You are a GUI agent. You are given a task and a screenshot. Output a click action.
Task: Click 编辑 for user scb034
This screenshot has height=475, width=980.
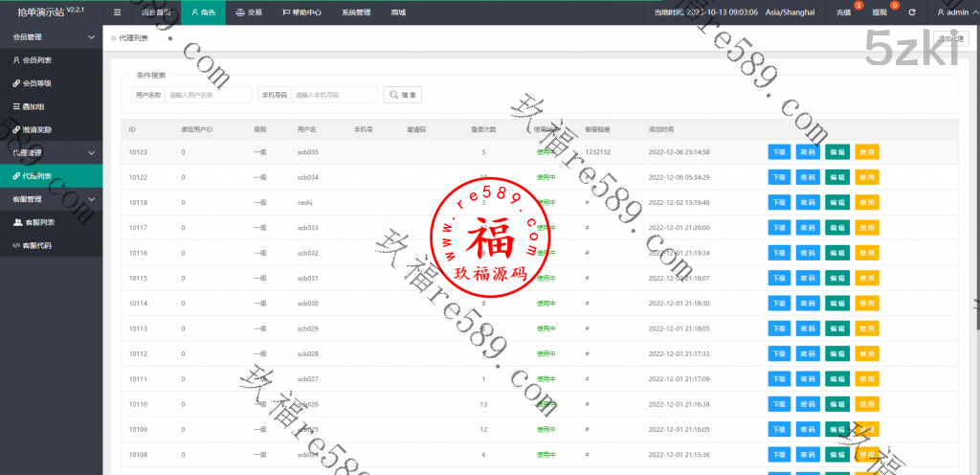837,177
